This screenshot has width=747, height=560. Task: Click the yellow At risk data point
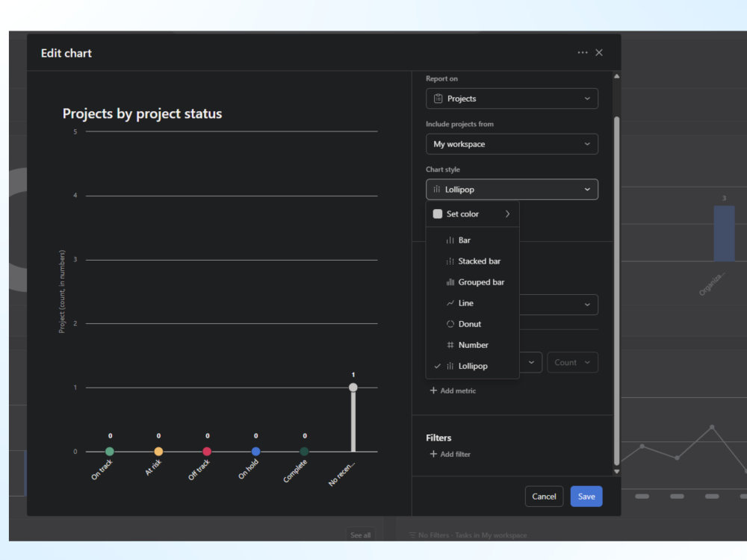[158, 452]
